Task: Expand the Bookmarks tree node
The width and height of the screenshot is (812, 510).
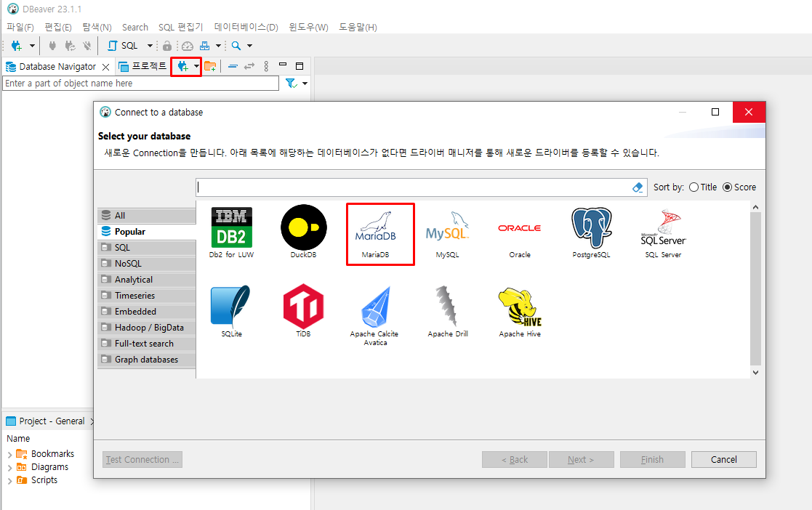Action: pyautogui.click(x=10, y=455)
